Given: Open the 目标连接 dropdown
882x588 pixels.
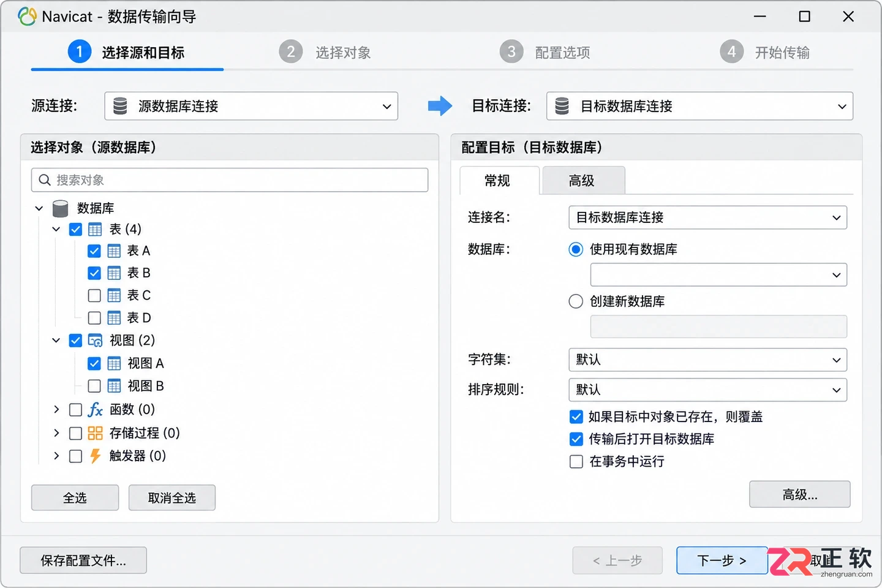Looking at the screenshot, I should coord(699,106).
